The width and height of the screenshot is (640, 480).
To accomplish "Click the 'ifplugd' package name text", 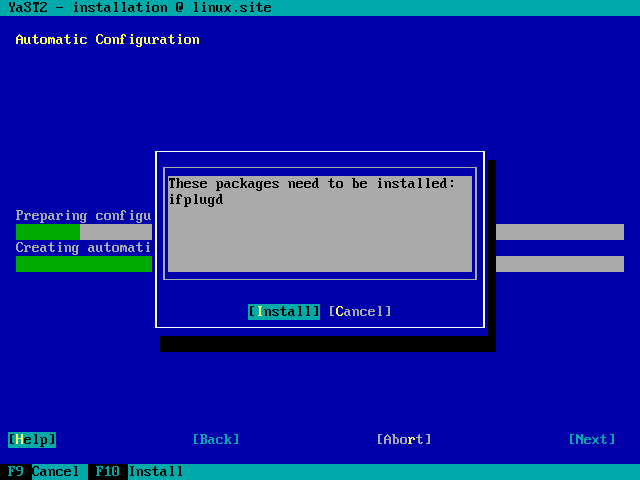I will (x=196, y=200).
